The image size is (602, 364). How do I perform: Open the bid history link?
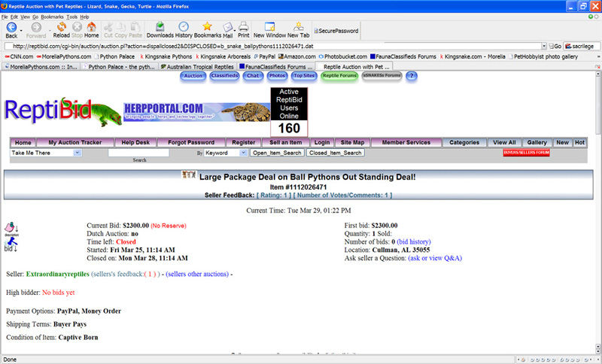point(414,242)
